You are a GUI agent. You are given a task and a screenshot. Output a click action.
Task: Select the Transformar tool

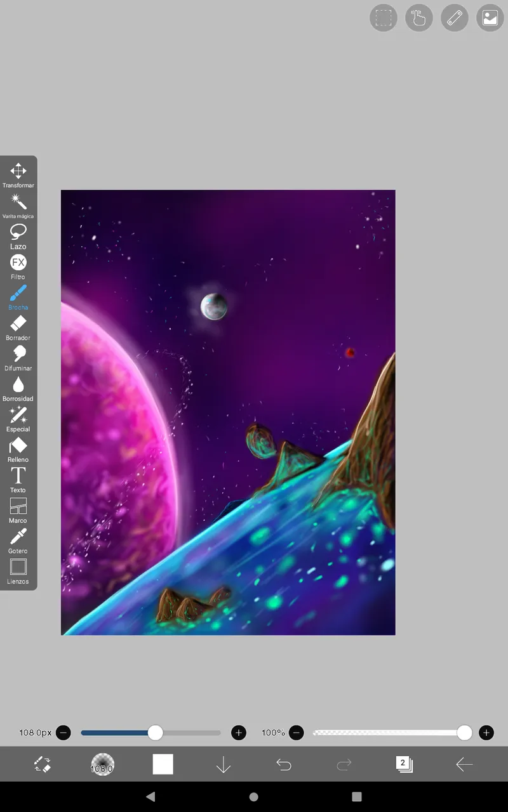(x=18, y=176)
